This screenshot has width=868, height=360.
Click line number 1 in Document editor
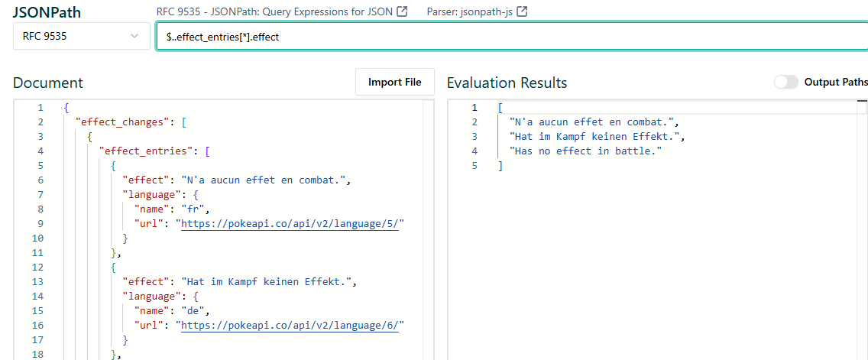coord(40,108)
